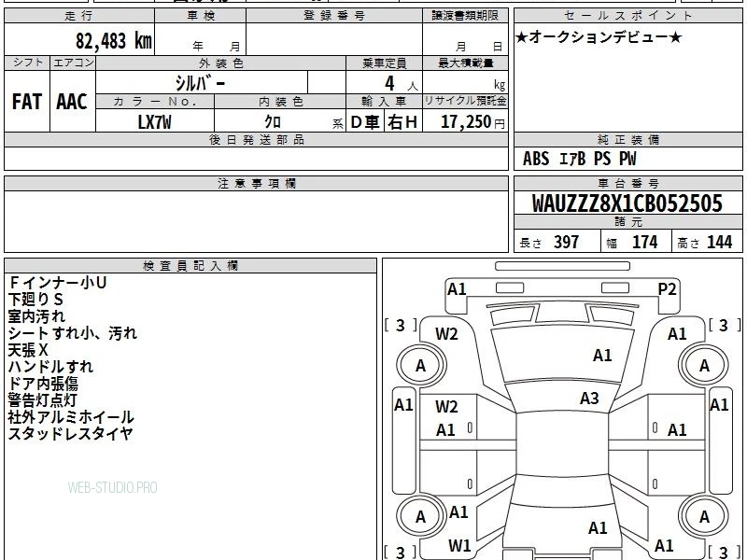Click the note シートすれ小、汚れ
Image resolution: width=747 pixels, height=560 pixels.
73,333
